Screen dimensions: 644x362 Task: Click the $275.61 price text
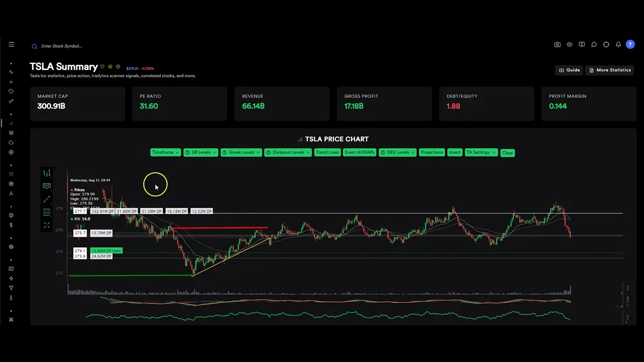tap(132, 68)
